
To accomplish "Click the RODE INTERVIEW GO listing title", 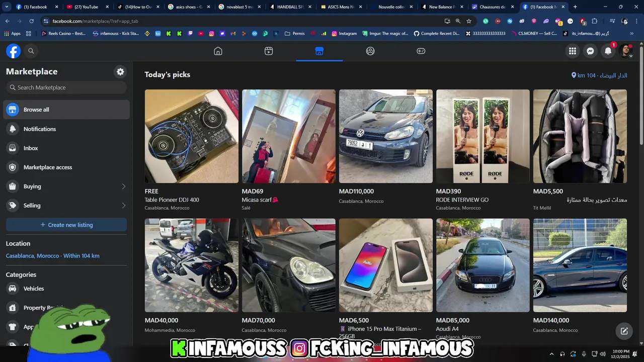I will tap(462, 200).
